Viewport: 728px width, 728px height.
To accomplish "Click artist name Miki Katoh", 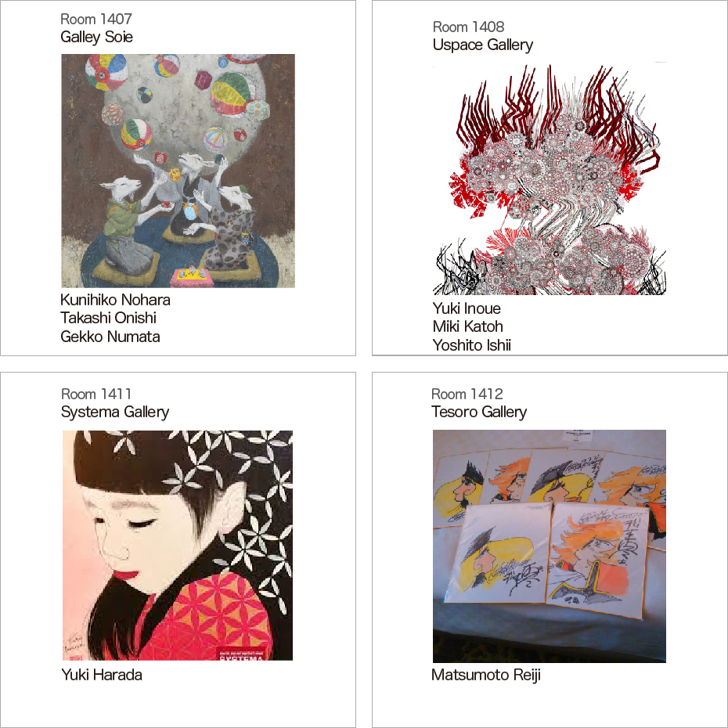I will click(x=468, y=326).
